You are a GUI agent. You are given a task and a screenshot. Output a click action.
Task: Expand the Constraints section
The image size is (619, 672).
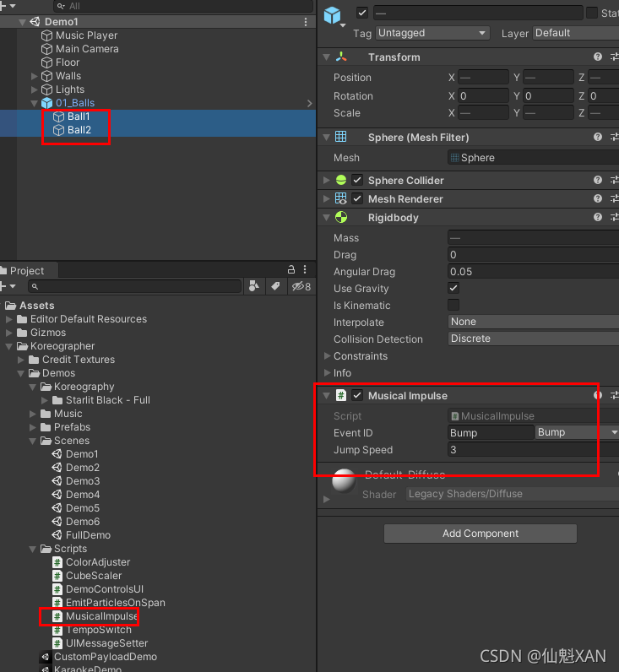click(327, 355)
